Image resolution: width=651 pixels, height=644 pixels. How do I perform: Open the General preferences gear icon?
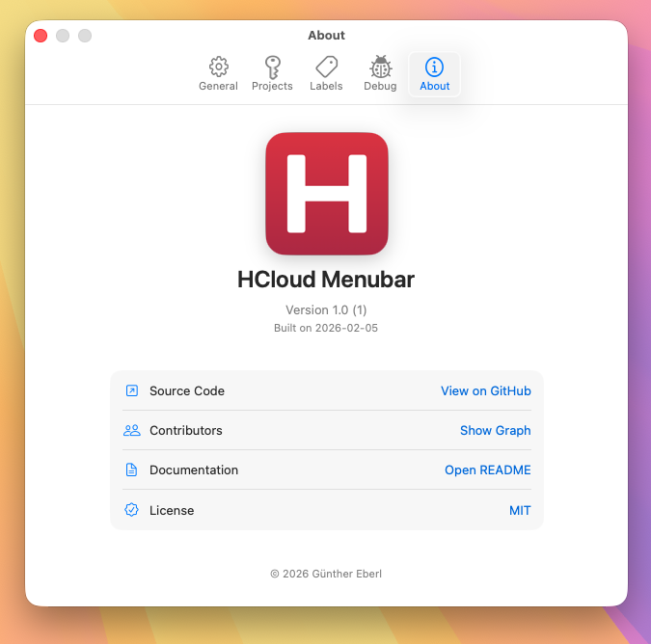coord(218,67)
